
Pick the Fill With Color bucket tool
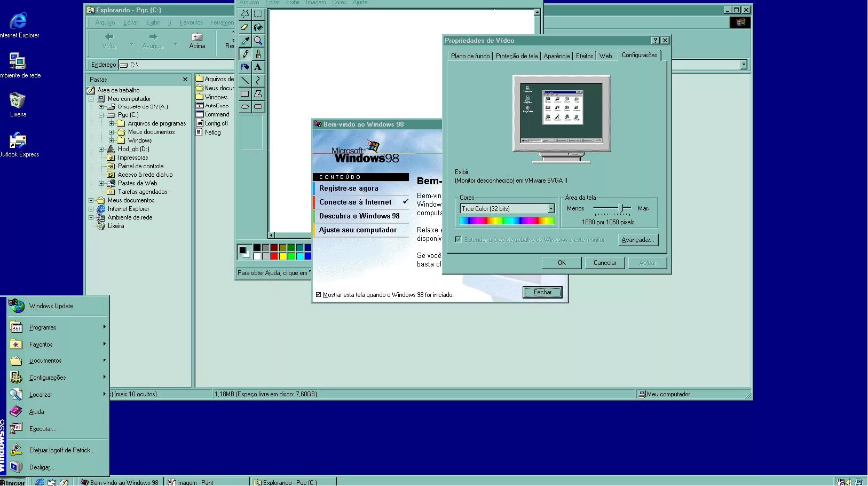[x=258, y=27]
